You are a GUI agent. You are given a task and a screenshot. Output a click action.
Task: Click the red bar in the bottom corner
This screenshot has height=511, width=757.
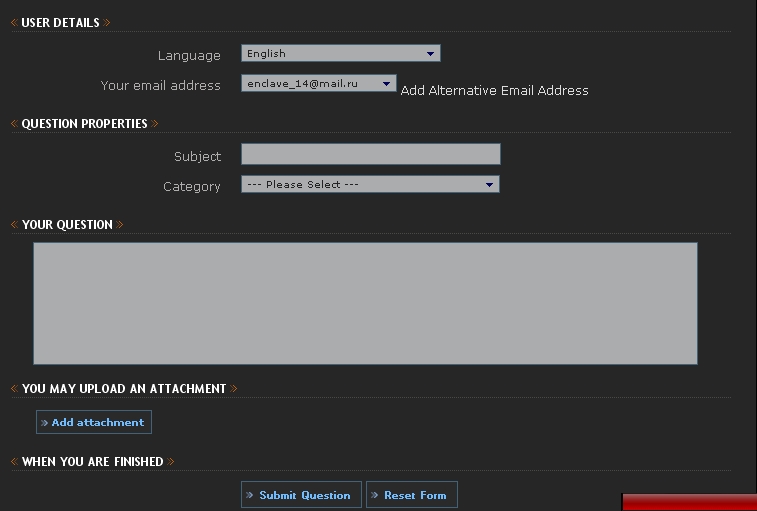[689, 502]
